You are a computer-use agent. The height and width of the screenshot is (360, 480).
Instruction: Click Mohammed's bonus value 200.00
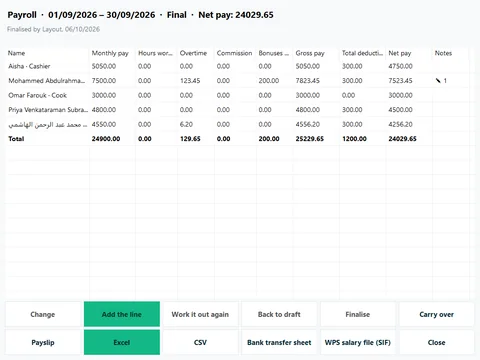pos(269,81)
